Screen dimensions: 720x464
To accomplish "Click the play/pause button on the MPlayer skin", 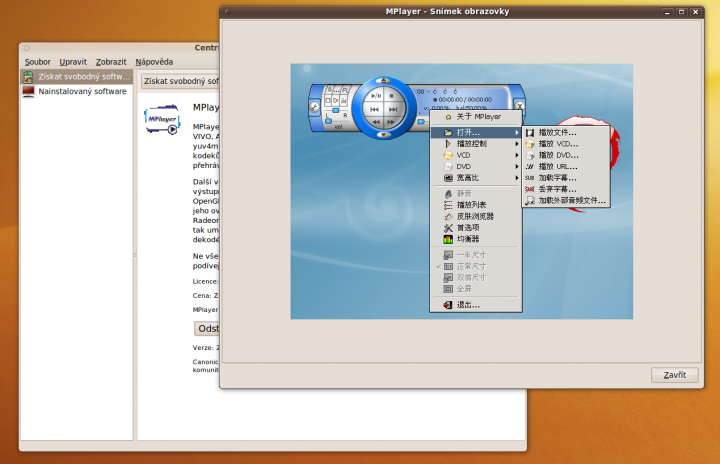I will [376, 96].
